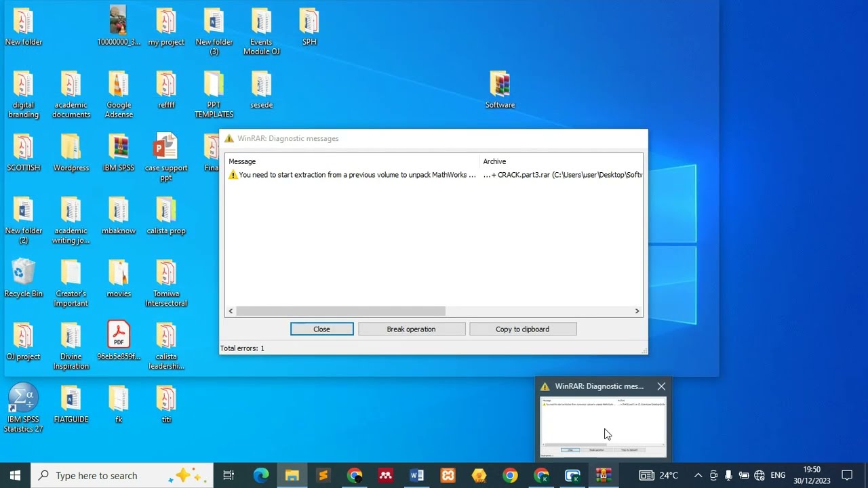
Task: Open Microsoft Word from taskbar
Action: pos(416,475)
